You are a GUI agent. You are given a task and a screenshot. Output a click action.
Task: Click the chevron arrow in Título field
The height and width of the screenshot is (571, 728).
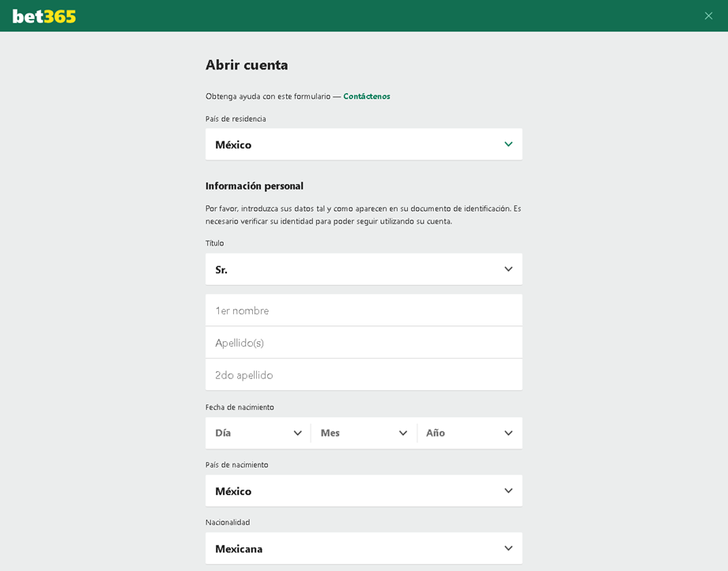pyautogui.click(x=508, y=269)
